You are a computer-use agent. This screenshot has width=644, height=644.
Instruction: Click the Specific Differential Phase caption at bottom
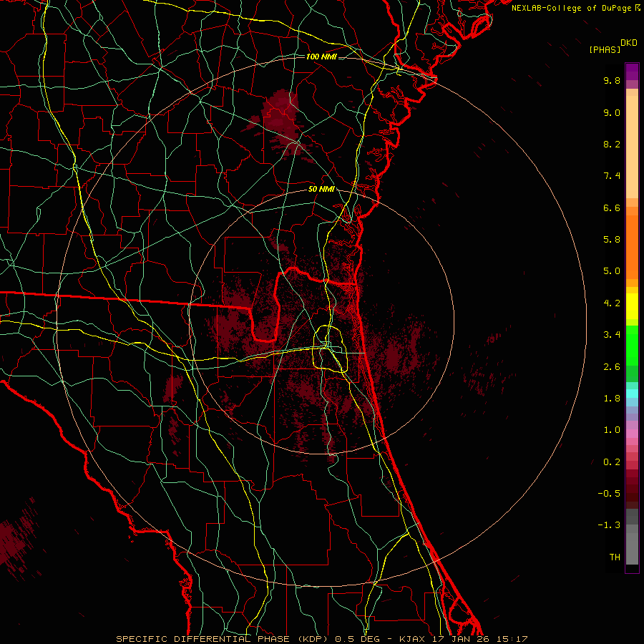point(321,639)
